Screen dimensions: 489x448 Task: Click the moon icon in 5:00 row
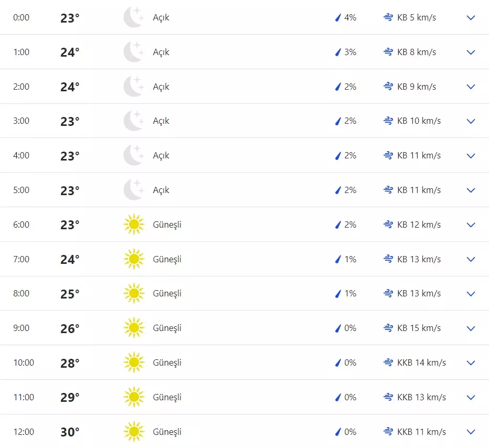[133, 190]
